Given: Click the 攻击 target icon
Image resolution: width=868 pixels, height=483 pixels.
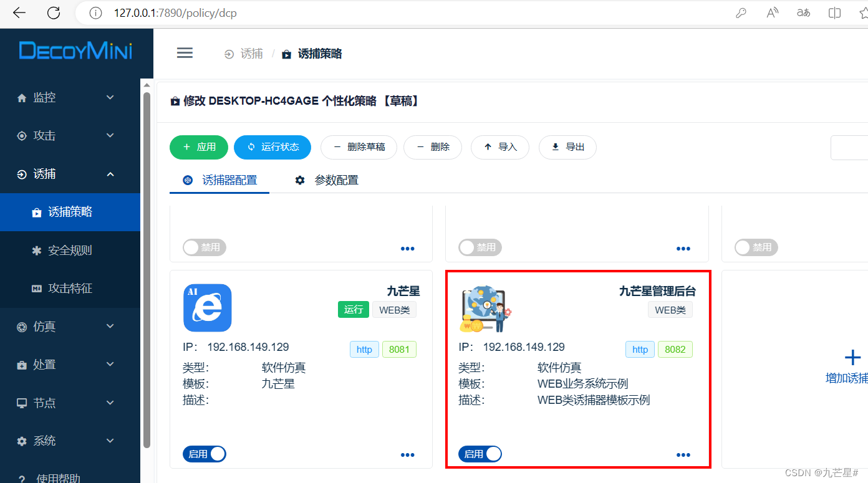Looking at the screenshot, I should [x=22, y=136].
